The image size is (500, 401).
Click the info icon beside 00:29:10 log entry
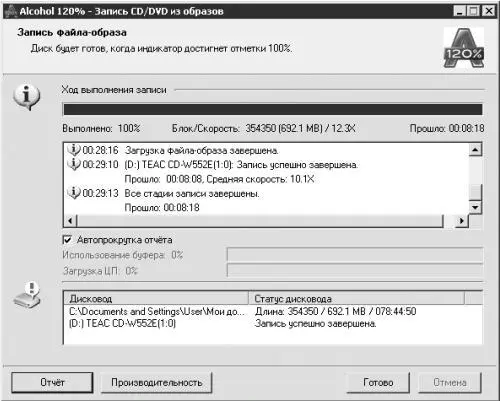click(74, 164)
